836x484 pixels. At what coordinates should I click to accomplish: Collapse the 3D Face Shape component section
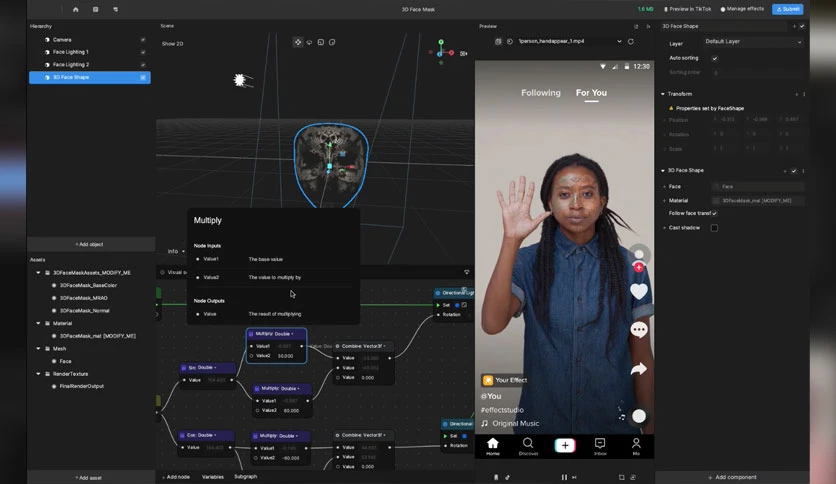(x=663, y=171)
